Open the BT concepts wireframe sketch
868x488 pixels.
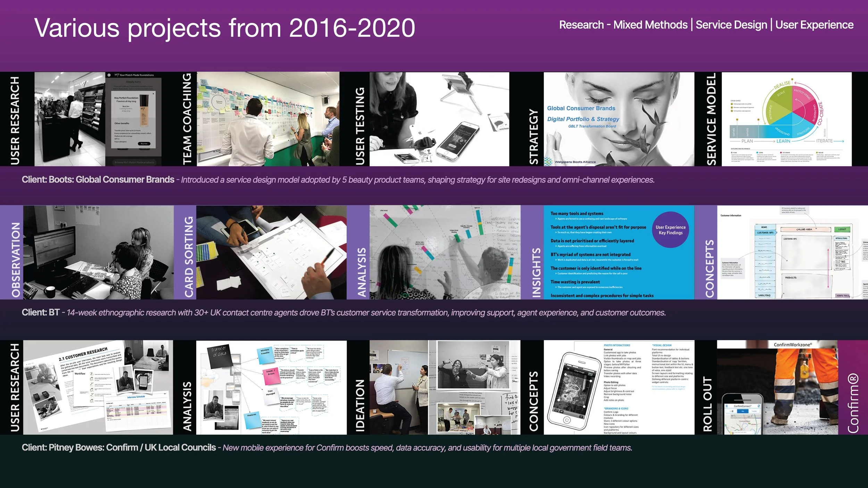[792, 252]
